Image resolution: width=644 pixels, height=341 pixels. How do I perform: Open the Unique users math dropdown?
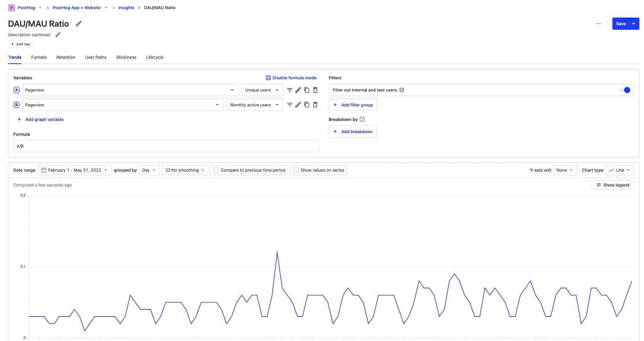(x=262, y=90)
